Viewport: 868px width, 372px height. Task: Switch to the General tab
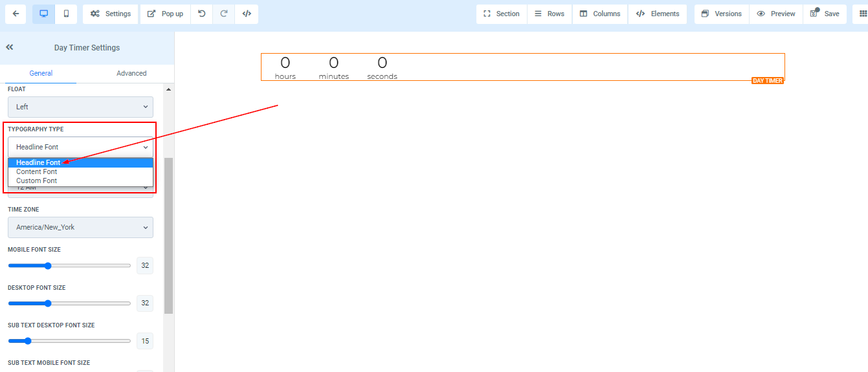click(x=41, y=73)
